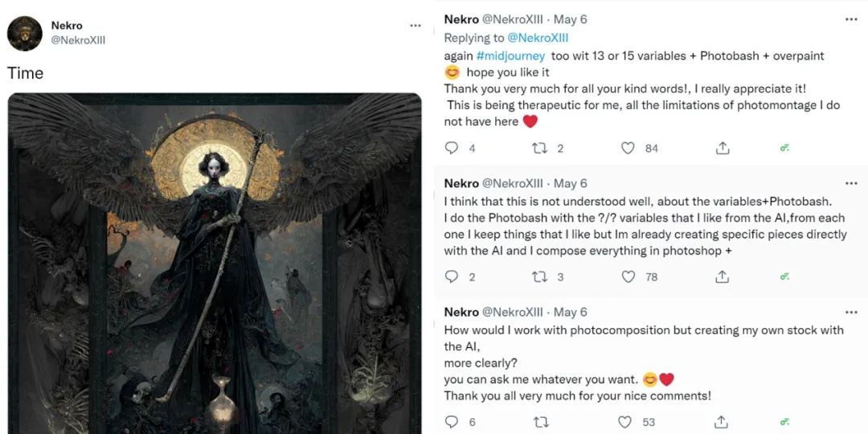Open the @NekroXIII mention in 'Replying to'
Image resolution: width=868 pixels, height=434 pixels.
pyautogui.click(x=538, y=38)
